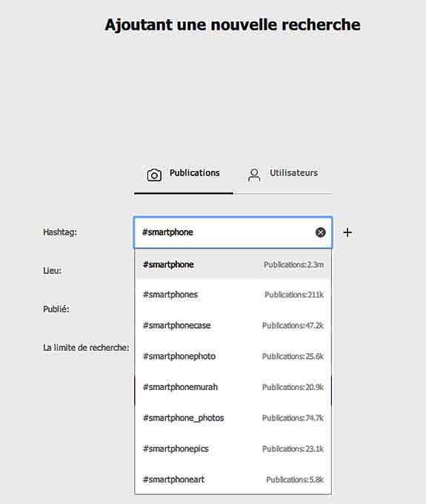Select the #smartphone suggestion
This screenshot has width=426, height=504.
point(233,264)
